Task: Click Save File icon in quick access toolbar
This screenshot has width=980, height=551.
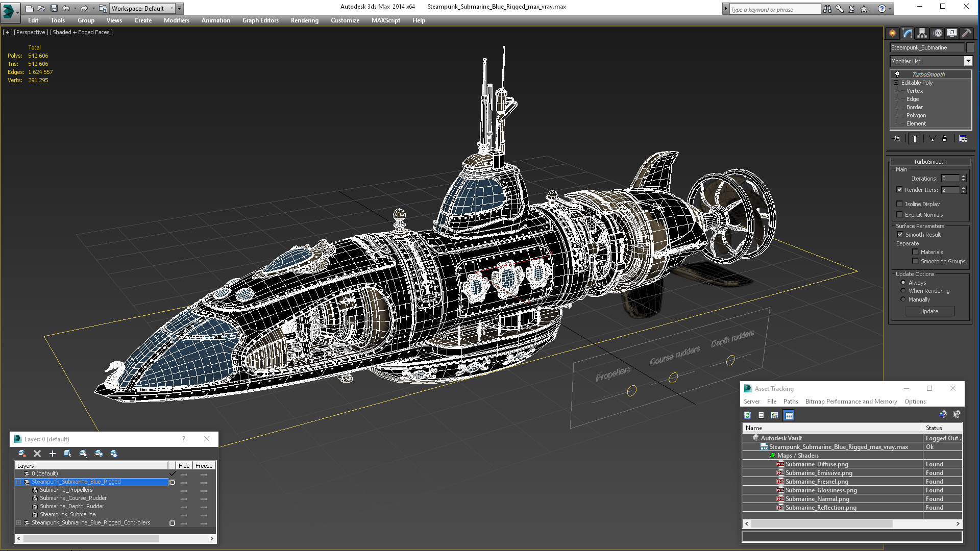Action: [54, 8]
